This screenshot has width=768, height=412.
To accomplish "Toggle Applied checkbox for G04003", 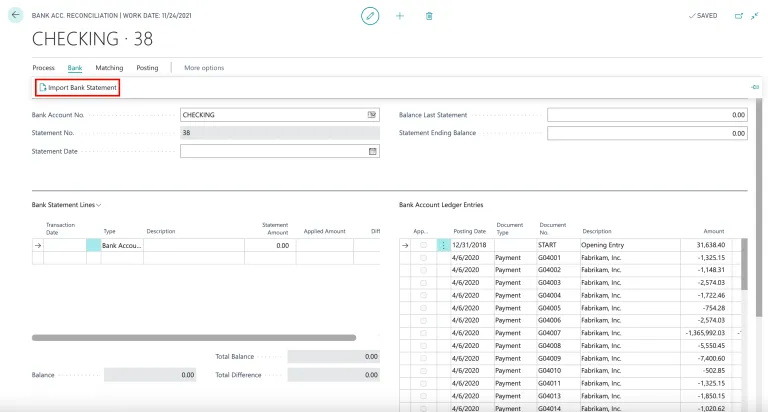I will pyautogui.click(x=423, y=283).
